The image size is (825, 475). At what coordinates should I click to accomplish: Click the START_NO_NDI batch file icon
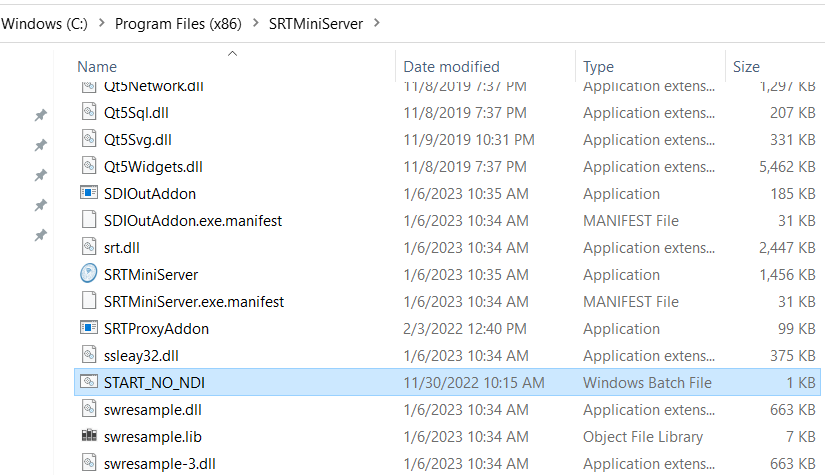89,382
